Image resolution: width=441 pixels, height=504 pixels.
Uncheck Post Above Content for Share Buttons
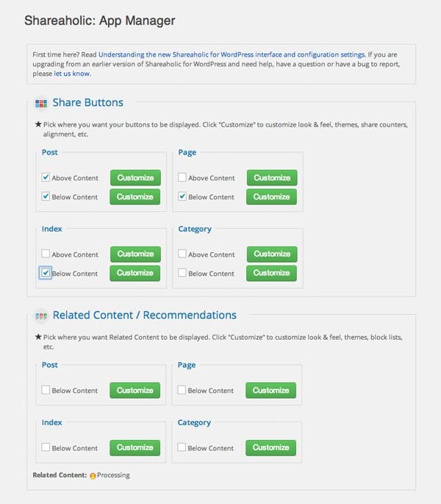[x=46, y=177]
